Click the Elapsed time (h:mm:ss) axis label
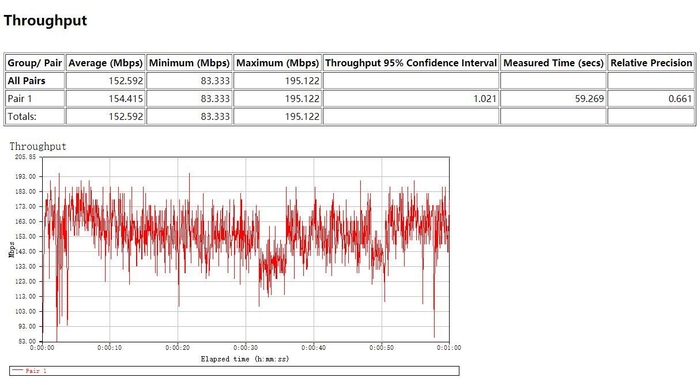This screenshot has height=385, width=700. tap(245, 359)
